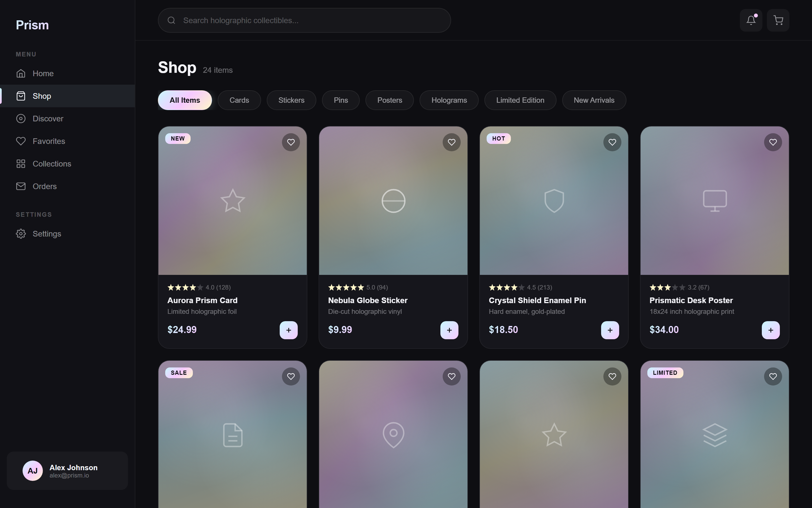Viewport: 812px width, 508px height.
Task: Click Crystal Shield Enamel Pin image
Action: (x=554, y=201)
